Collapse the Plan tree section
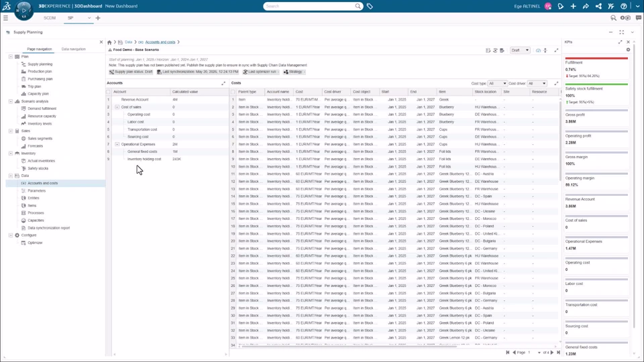644x362 pixels. click(x=11, y=56)
